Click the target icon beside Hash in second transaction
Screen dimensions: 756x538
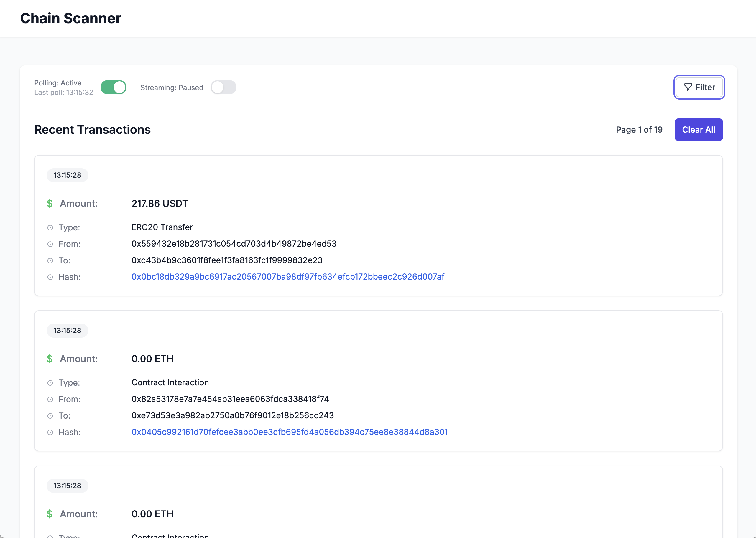coord(50,433)
